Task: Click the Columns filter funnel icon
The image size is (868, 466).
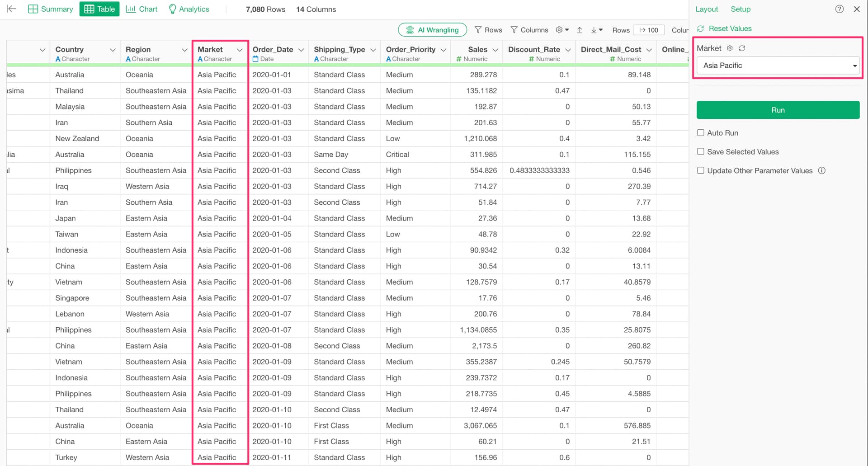Action: pyautogui.click(x=514, y=30)
